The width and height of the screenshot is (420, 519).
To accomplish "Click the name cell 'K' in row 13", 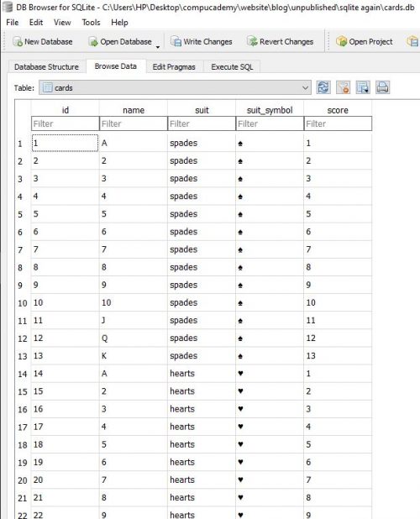I will [x=134, y=356].
